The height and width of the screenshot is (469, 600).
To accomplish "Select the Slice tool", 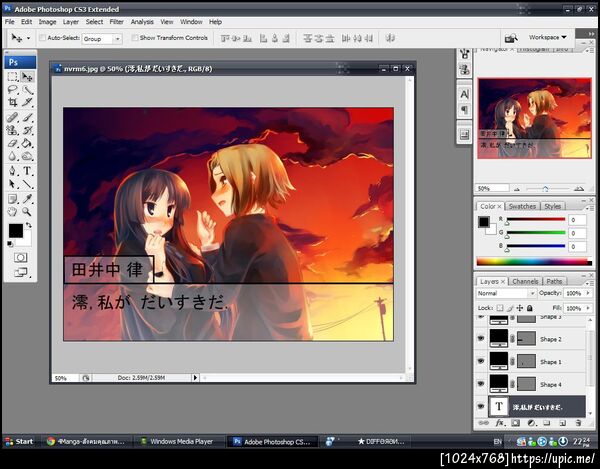I will pos(27,103).
